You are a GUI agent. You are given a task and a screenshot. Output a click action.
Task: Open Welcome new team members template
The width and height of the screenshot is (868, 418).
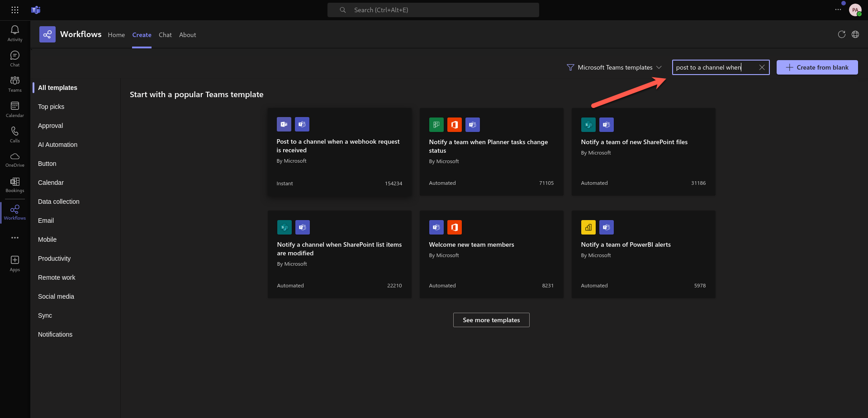click(x=491, y=254)
